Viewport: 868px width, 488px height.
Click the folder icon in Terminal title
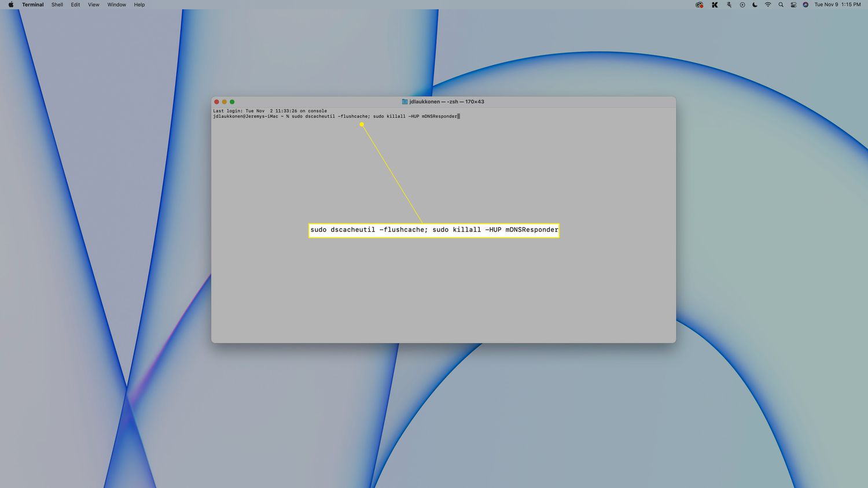(405, 102)
